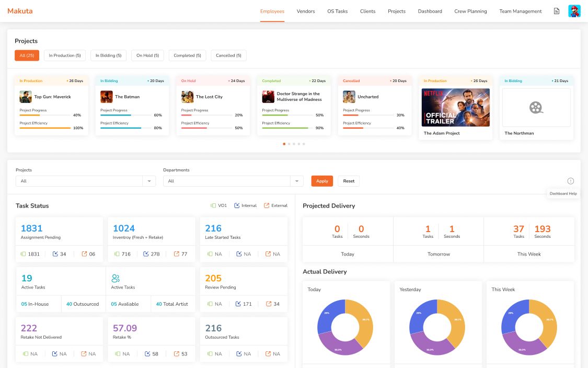Open the Employees tab
Screen dimensions: 588x368
[x=272, y=11]
